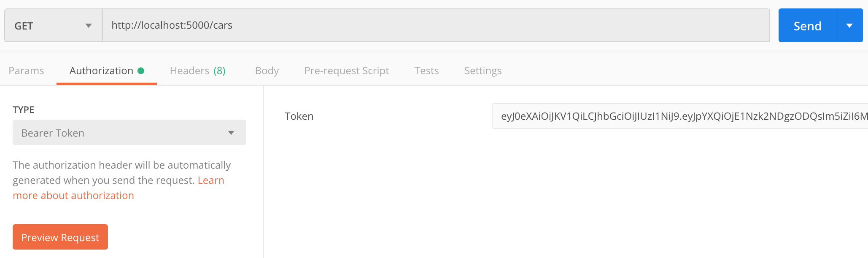Open the HTTP method GET dropdown
This screenshot has width=868, height=258.
click(x=54, y=26)
